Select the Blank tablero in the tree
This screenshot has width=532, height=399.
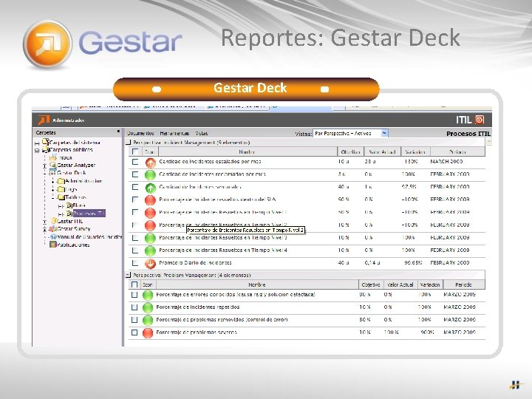[79, 205]
